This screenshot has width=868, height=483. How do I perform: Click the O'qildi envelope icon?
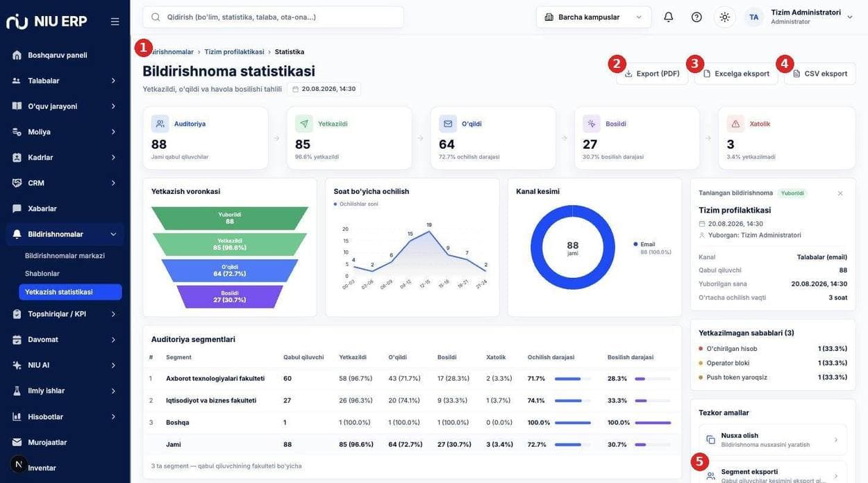click(448, 124)
